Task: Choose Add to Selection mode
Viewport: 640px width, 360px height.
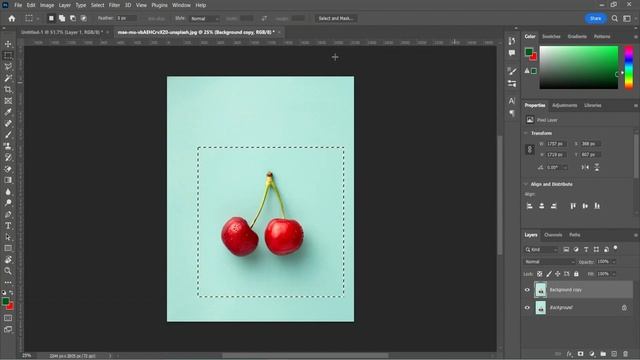Action: click(x=62, y=18)
